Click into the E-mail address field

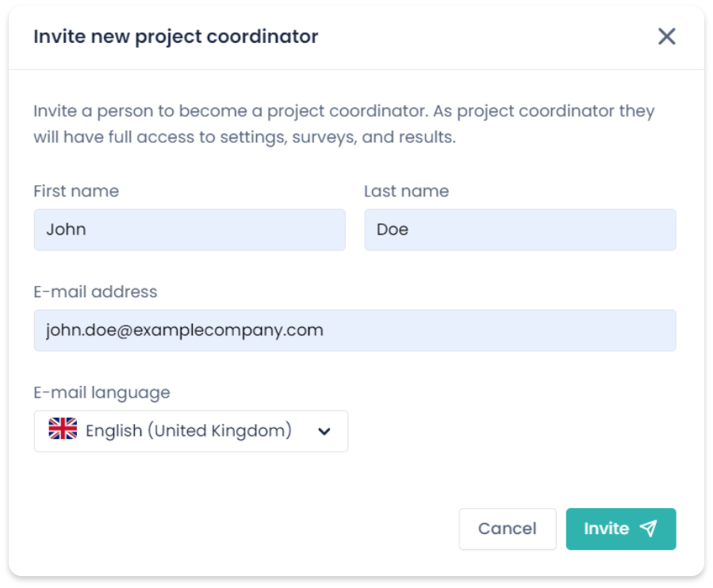click(x=355, y=330)
